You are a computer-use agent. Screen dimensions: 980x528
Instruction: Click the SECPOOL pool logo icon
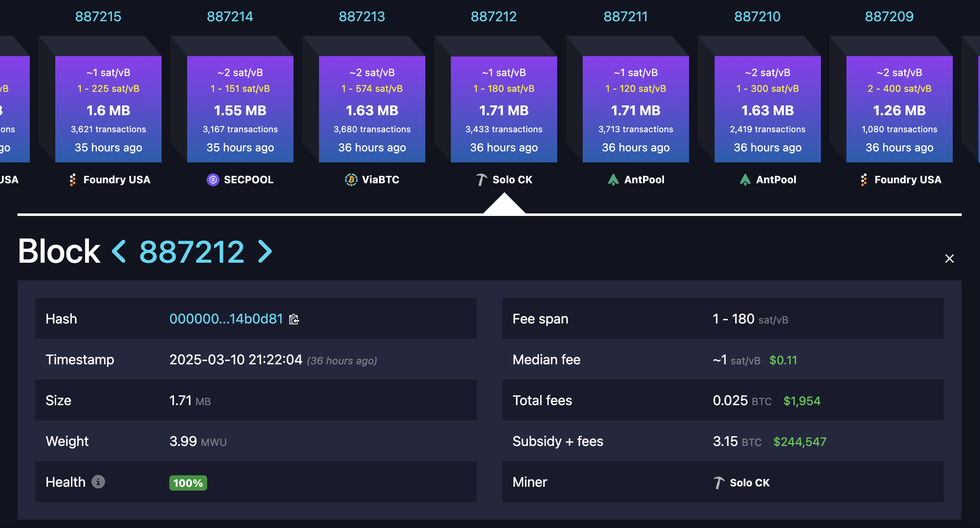pyautogui.click(x=213, y=180)
